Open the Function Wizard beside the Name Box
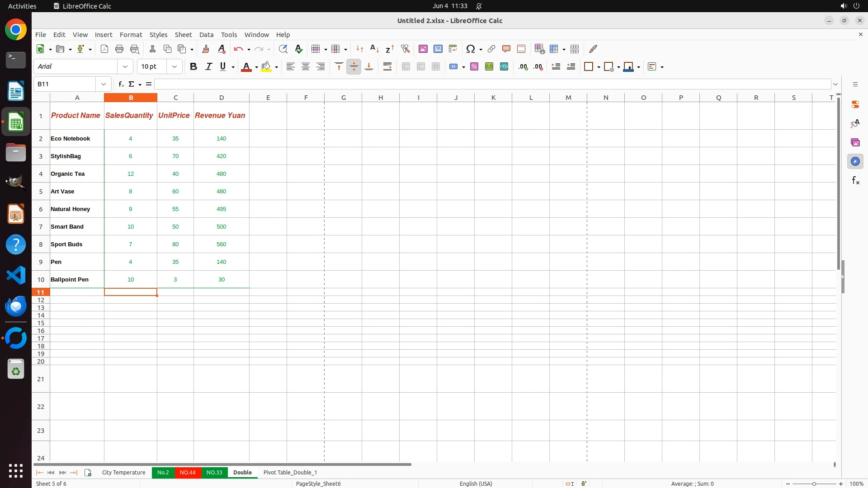 (121, 84)
